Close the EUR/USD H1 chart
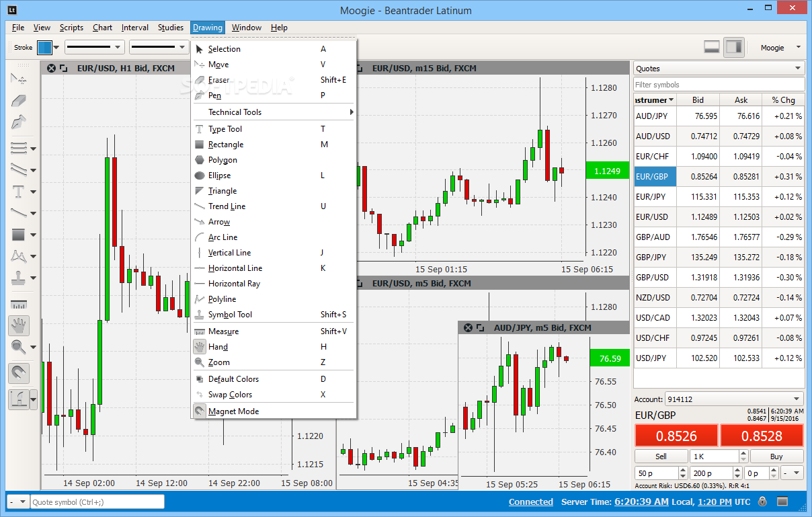Screen dimensions: 812x517 coord(52,68)
